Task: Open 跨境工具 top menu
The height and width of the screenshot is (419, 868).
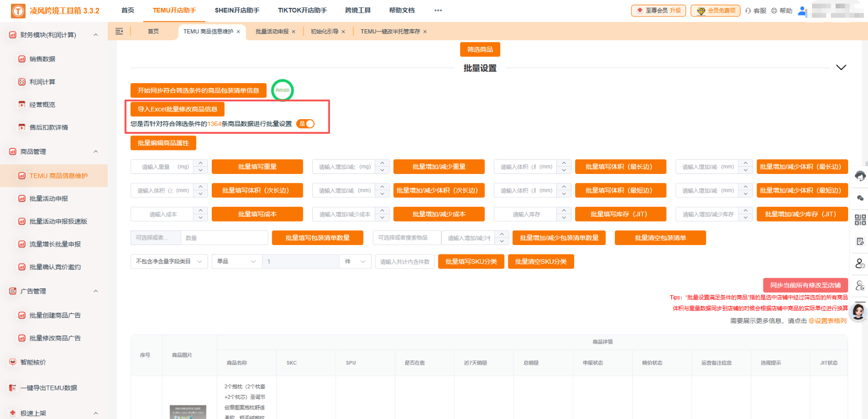Action: (x=358, y=10)
